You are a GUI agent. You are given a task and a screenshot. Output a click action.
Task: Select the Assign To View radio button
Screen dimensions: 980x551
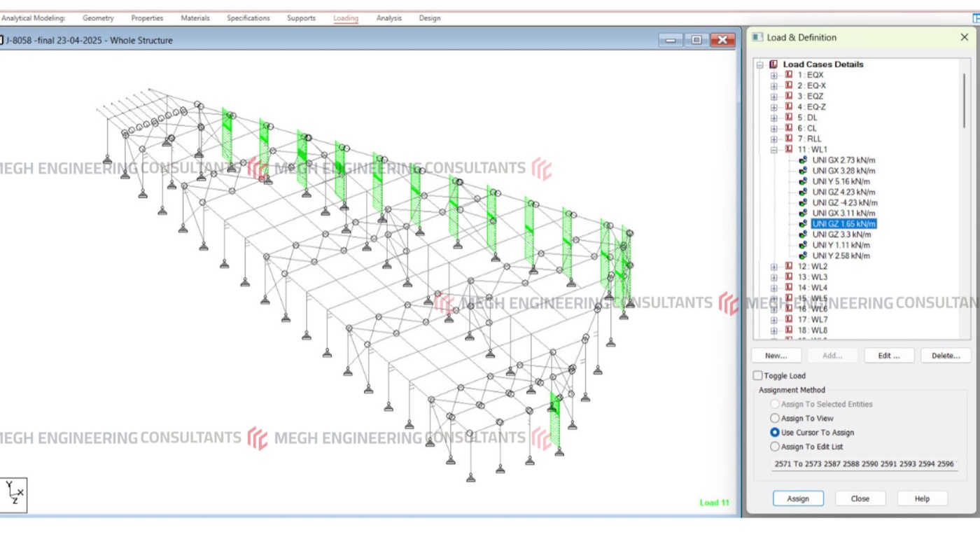(x=774, y=418)
